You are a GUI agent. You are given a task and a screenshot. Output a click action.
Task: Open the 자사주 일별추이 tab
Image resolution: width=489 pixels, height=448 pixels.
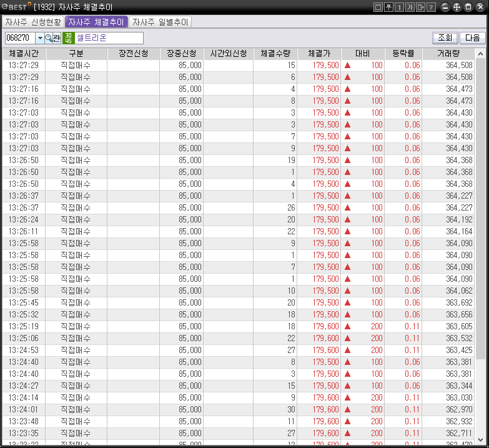pyautogui.click(x=160, y=22)
